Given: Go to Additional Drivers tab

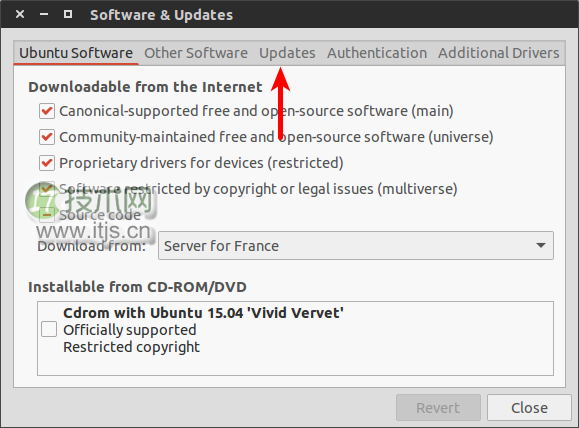Looking at the screenshot, I should [x=499, y=53].
